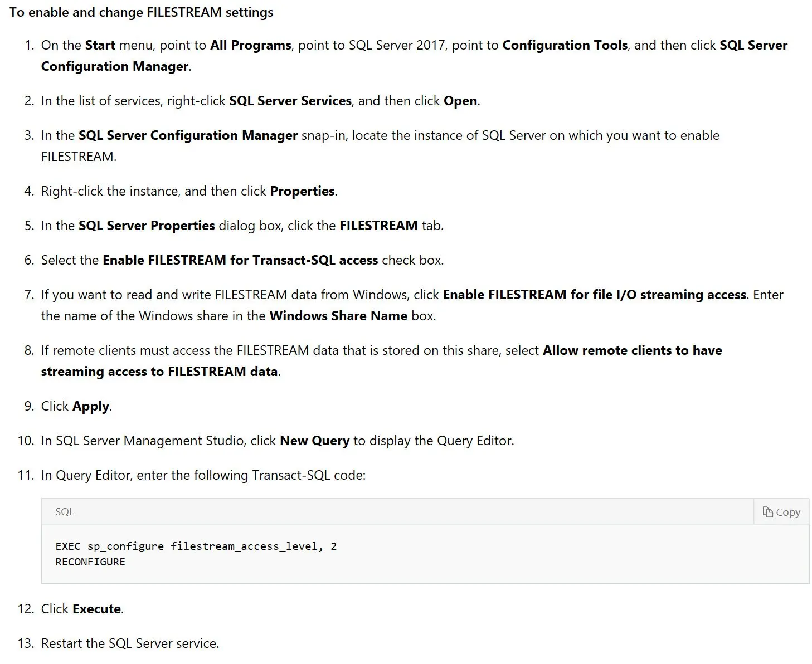Click the bold text "SQL Server Properties"

[x=147, y=226]
